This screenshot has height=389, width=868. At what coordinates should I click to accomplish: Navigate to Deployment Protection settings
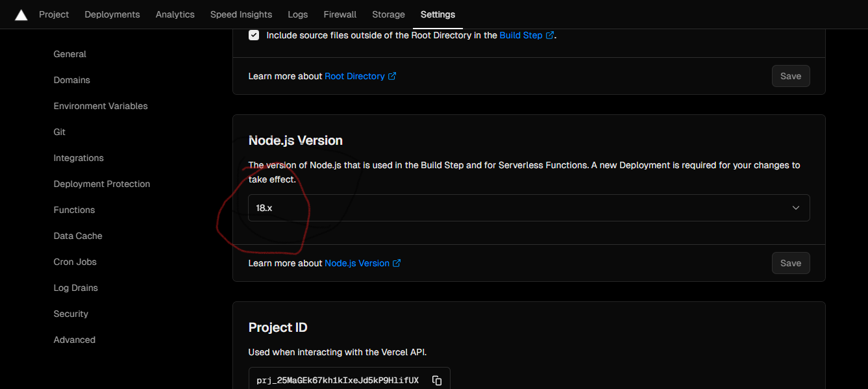pos(101,184)
